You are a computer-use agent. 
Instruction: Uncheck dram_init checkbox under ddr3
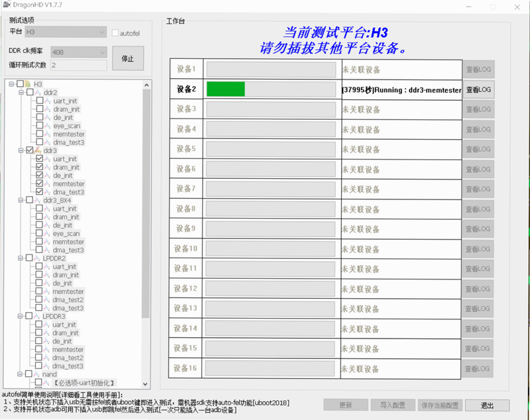pyautogui.click(x=40, y=167)
